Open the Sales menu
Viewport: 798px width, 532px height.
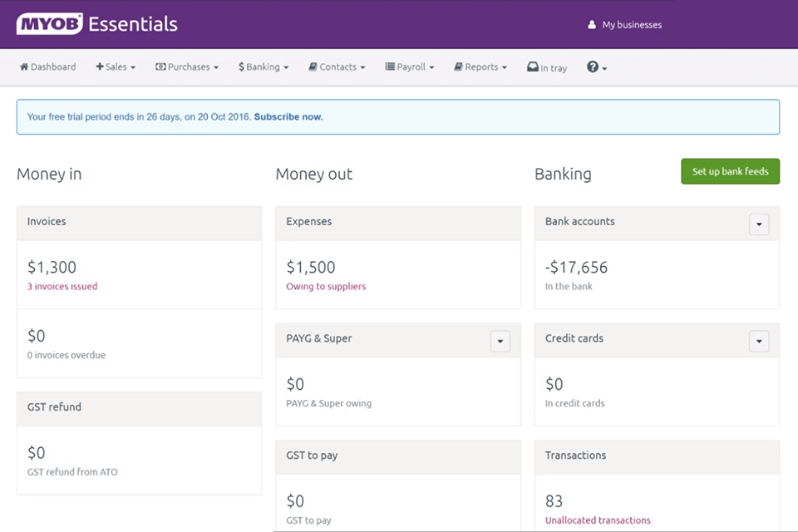116,66
